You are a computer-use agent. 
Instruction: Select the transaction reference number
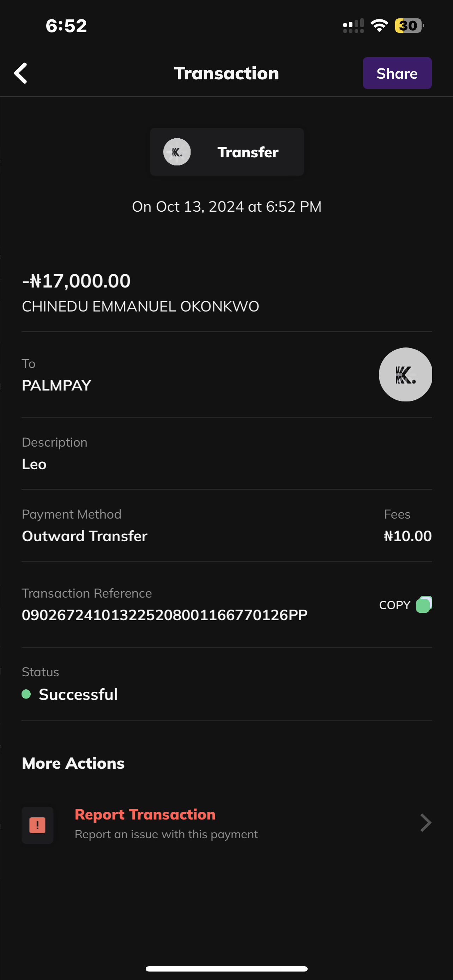coord(164,615)
